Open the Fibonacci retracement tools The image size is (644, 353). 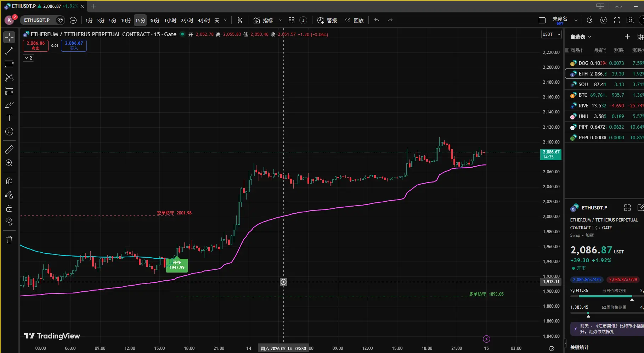click(x=9, y=64)
